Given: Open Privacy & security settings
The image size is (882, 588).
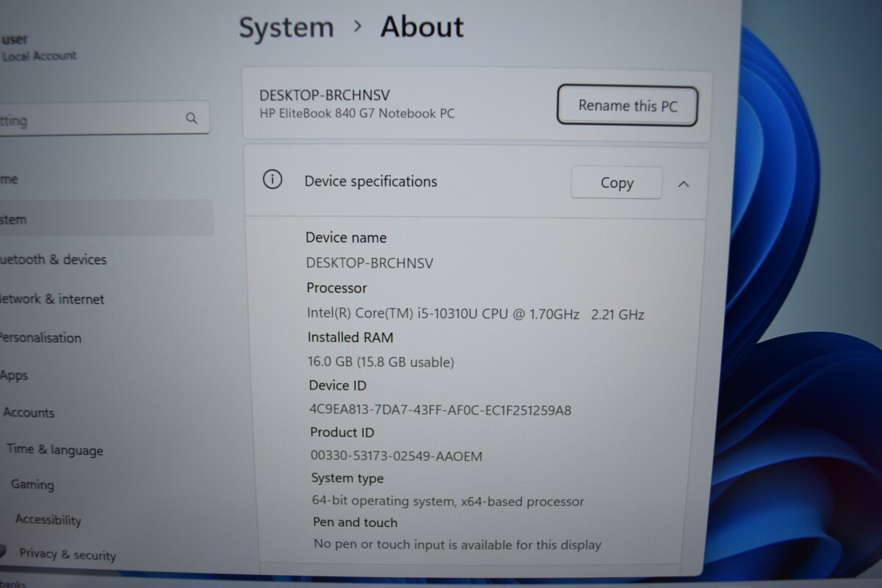Looking at the screenshot, I should [68, 555].
